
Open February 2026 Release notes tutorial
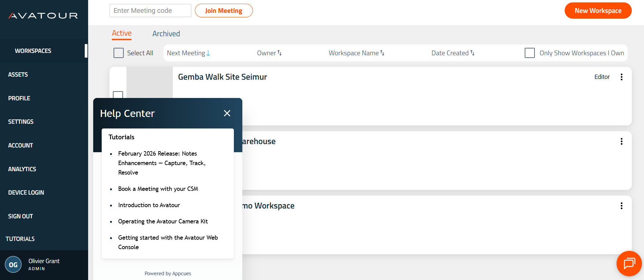tap(162, 163)
